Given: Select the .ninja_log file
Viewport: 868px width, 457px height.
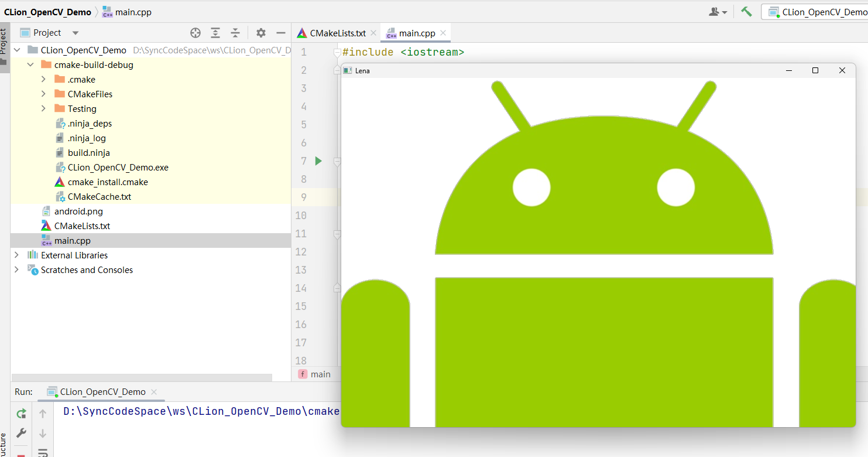Looking at the screenshot, I should 87,138.
